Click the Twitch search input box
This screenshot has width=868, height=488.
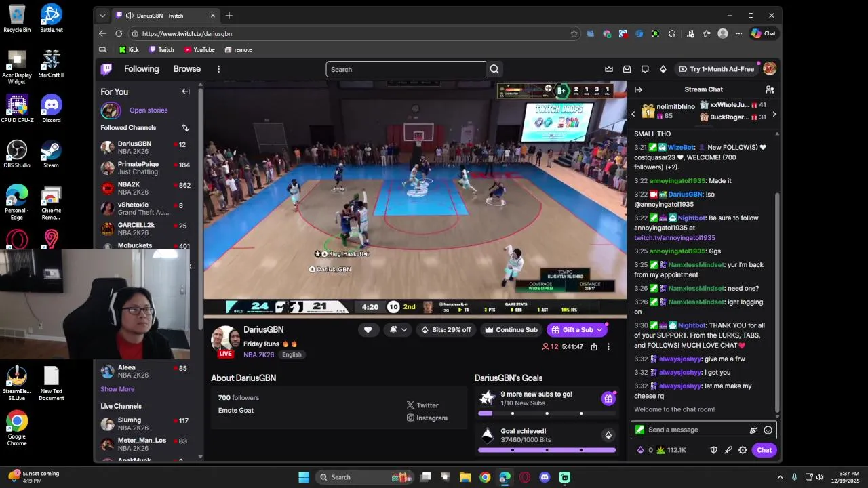coord(406,69)
